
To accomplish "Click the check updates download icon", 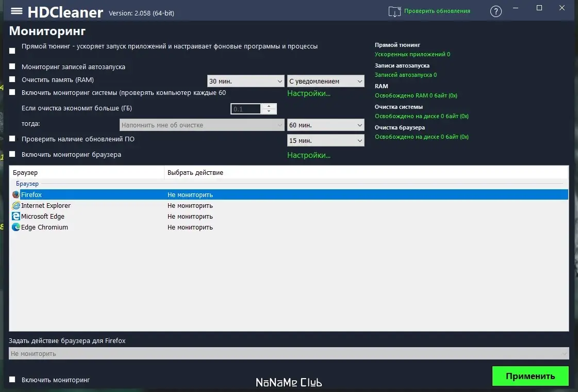I will [394, 11].
